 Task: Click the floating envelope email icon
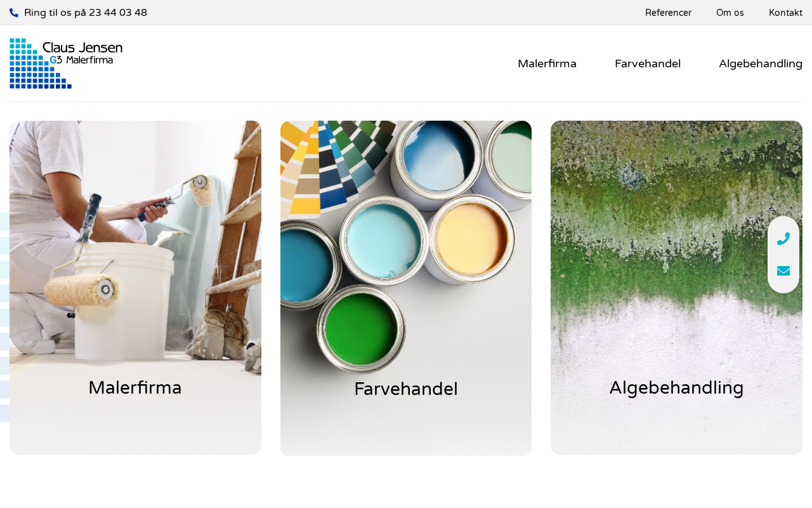[783, 271]
